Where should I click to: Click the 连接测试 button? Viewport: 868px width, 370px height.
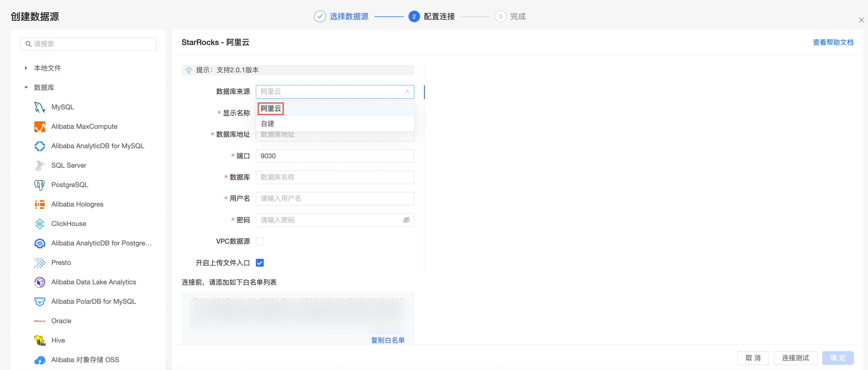pos(795,358)
